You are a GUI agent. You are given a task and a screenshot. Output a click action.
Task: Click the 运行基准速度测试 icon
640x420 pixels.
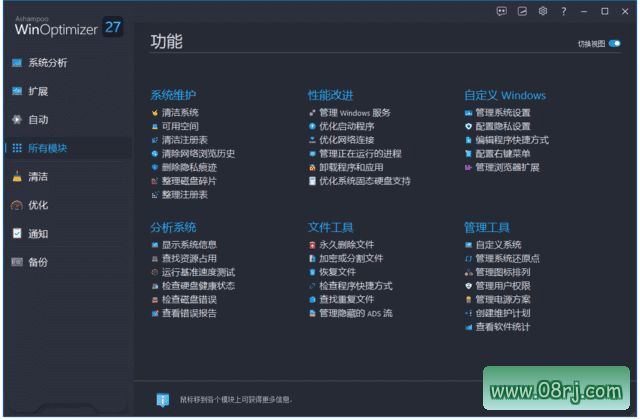(155, 272)
